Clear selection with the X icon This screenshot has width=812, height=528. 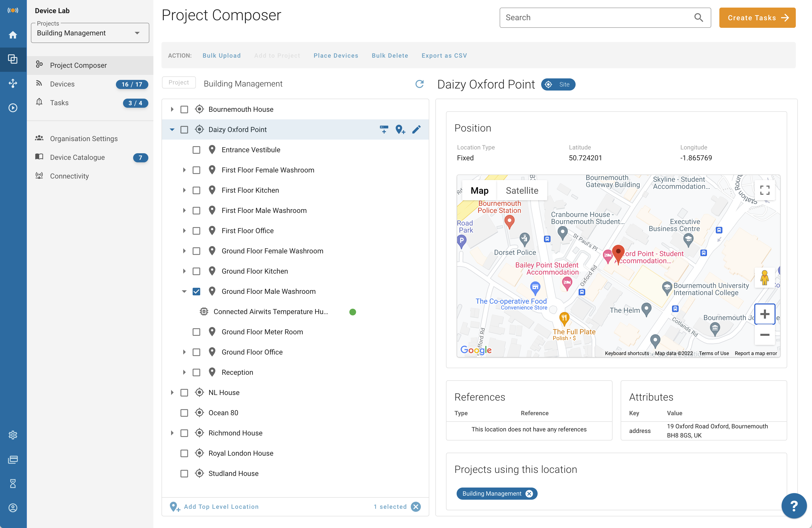[416, 507]
